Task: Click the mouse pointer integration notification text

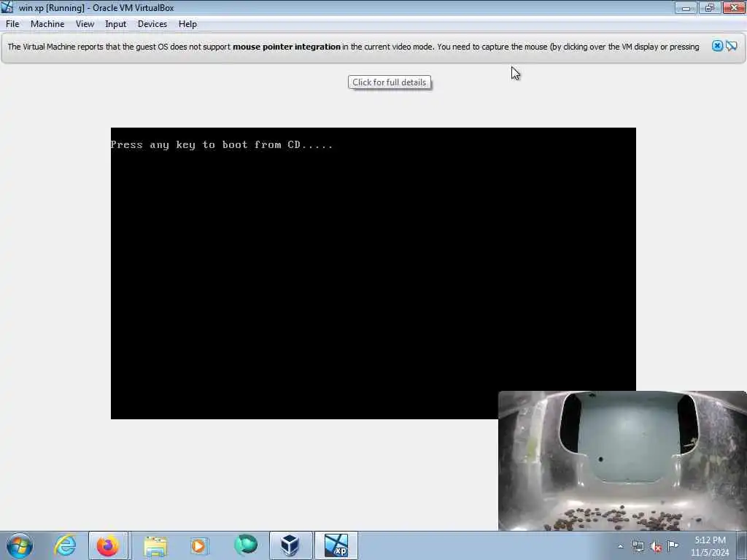Action: click(353, 47)
